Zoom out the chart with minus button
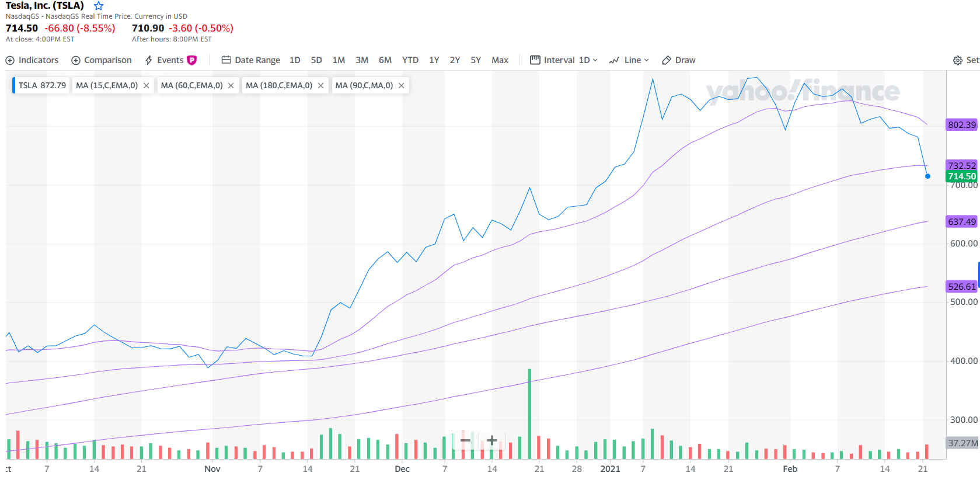The height and width of the screenshot is (483, 980). [465, 440]
